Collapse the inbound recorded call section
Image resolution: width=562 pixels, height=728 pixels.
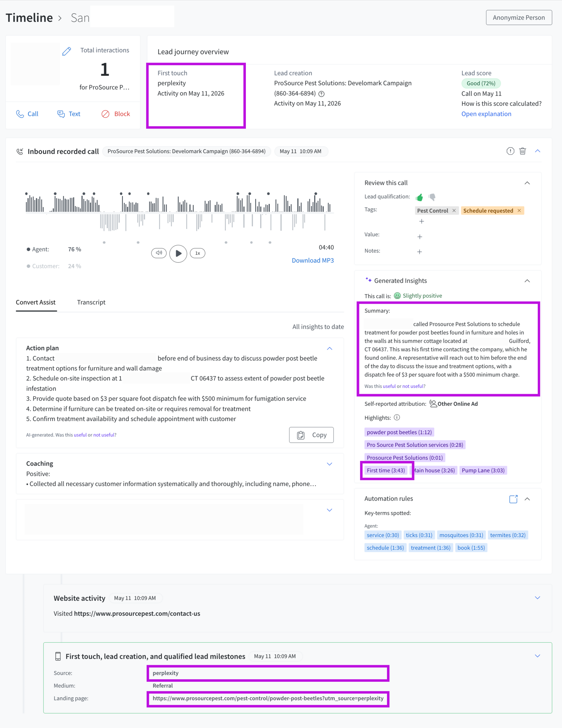(537, 151)
